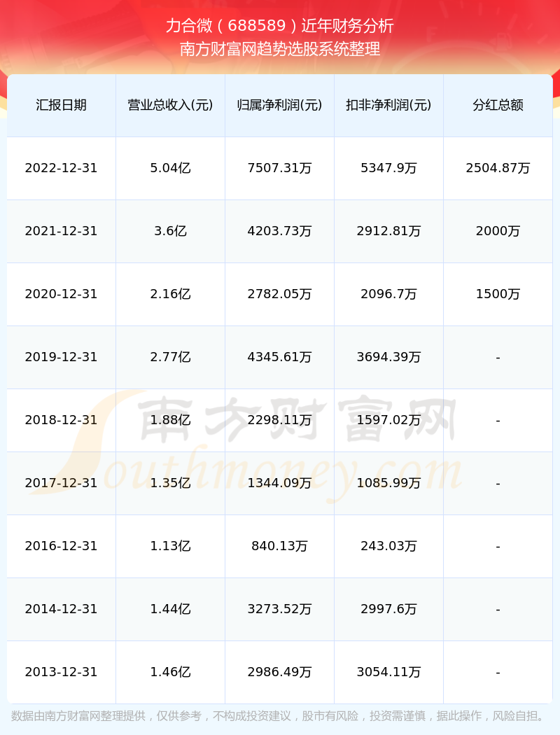The height and width of the screenshot is (735, 560).
Task: Click the value 3054.11万
Action: [389, 672]
